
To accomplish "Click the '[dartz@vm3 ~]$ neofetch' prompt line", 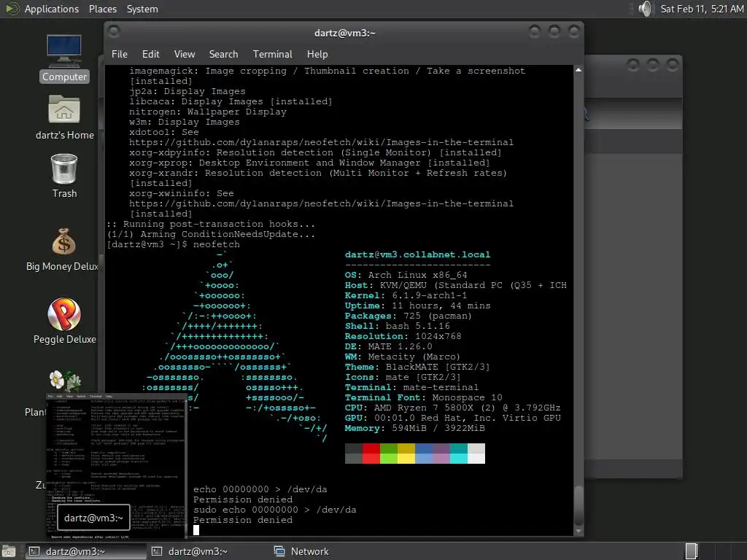I will click(x=174, y=245).
